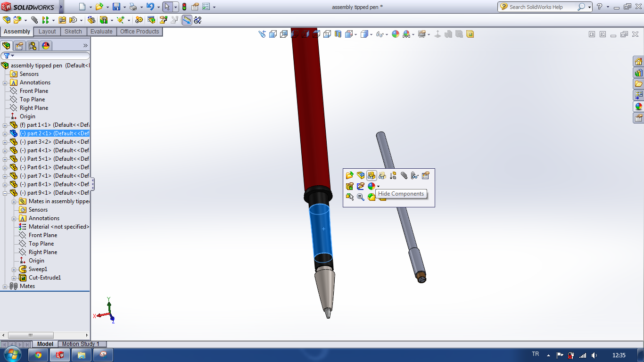Image resolution: width=644 pixels, height=362 pixels.
Task: Click the View Mates icon in context toolbar
Action: [415, 175]
